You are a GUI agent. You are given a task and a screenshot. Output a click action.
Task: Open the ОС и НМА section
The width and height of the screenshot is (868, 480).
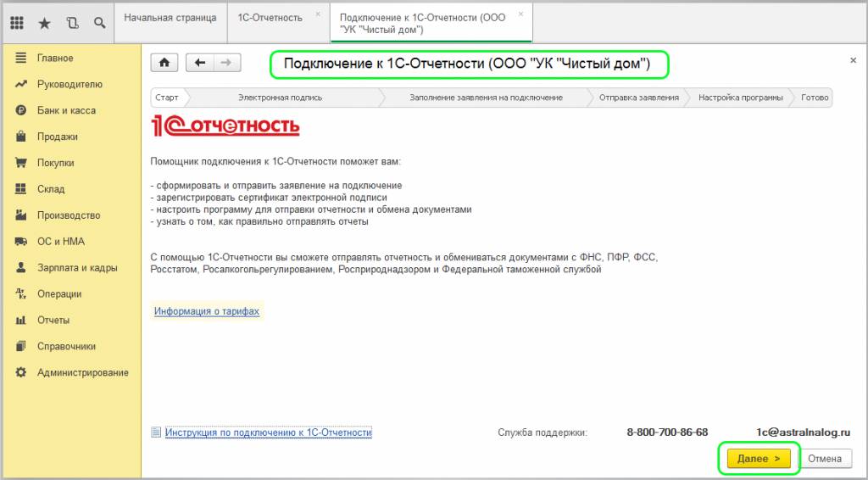click(x=61, y=242)
